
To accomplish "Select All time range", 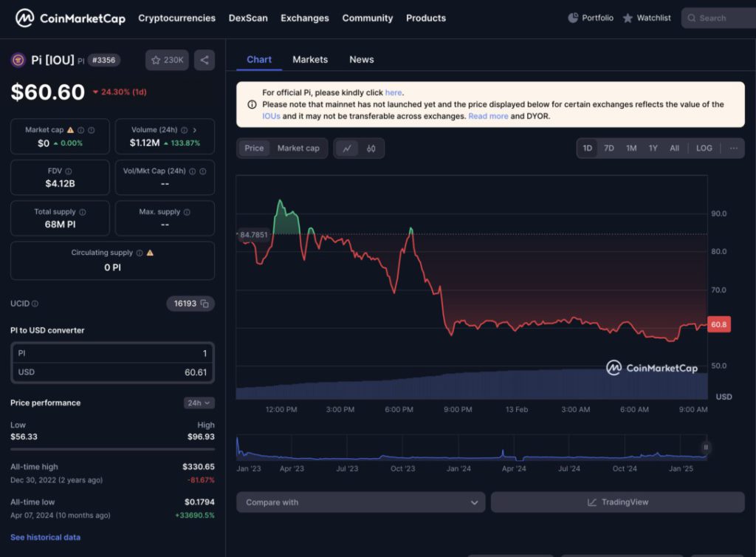I will click(x=675, y=148).
